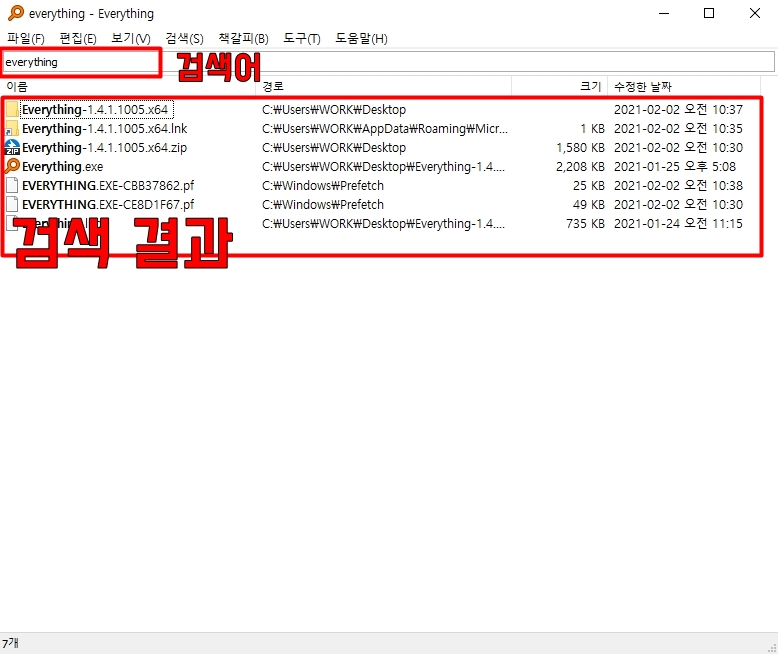Click the search box containing 'everything'
778x654 pixels.
(x=387, y=62)
